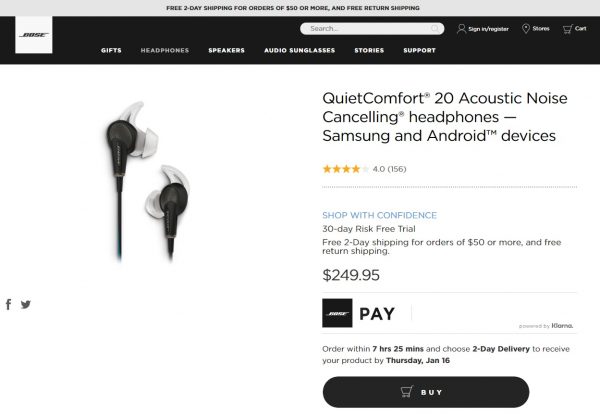The image size is (600, 414).
Task: Click the Buy button
Action: [x=425, y=391]
